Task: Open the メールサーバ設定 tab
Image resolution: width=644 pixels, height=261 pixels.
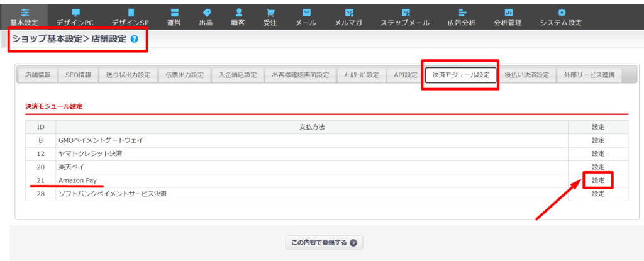Action: [x=361, y=75]
